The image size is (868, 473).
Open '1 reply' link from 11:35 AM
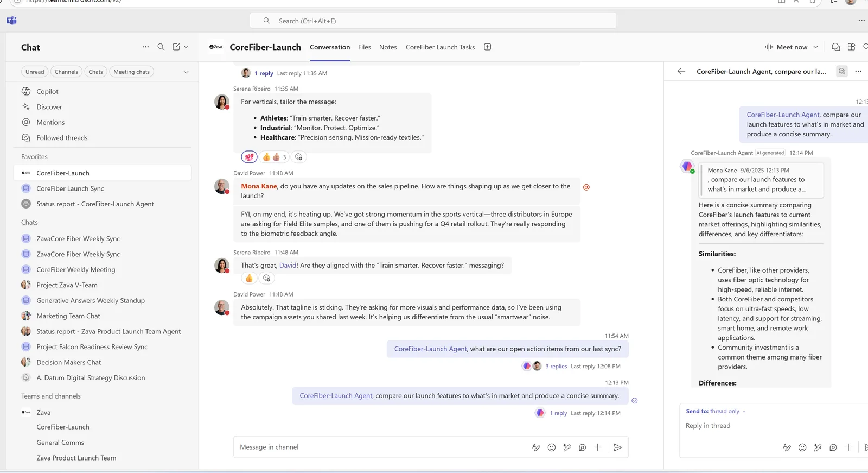click(264, 73)
